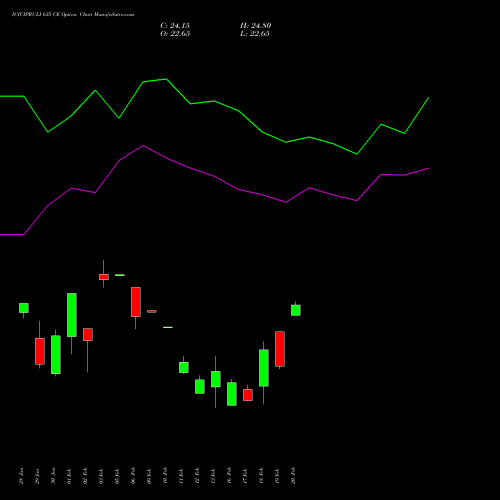This screenshot has height=500, width=500.
Task: Click the '13 Feb' date label
Action: click(214, 476)
